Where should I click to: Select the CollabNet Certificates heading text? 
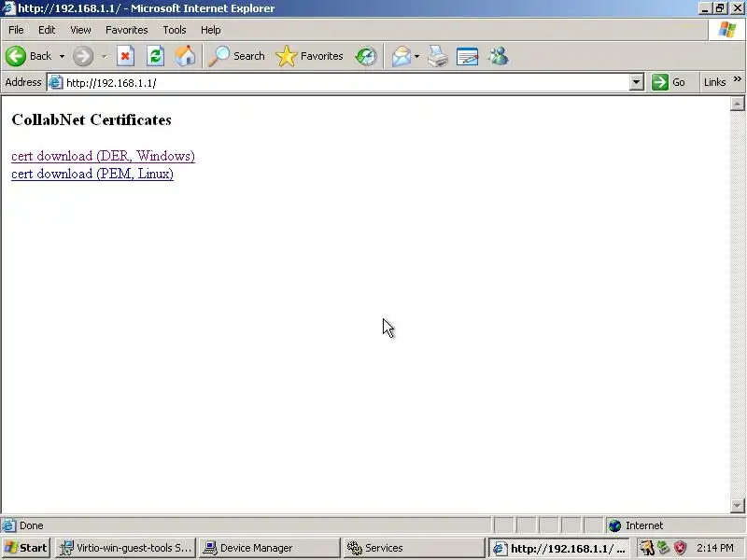pyautogui.click(x=92, y=119)
